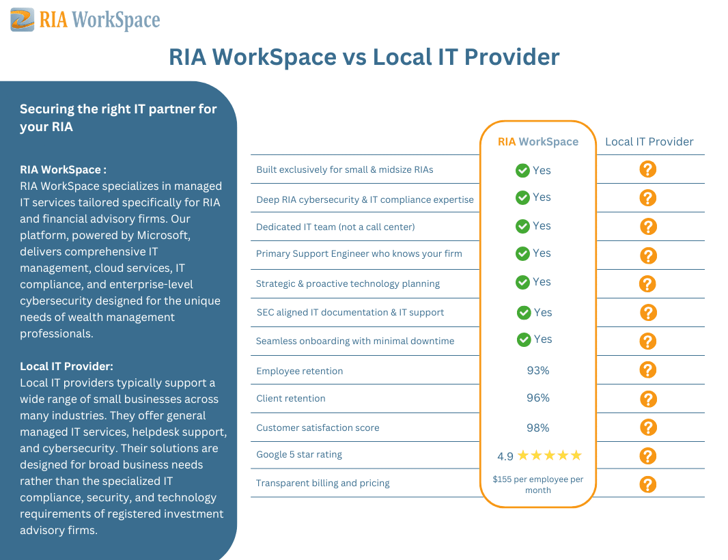Viewport: 728px width, 560px height.
Task: Click the main title 'RIA WorkSpace vs Local IT Provider'
Action: 364,57
